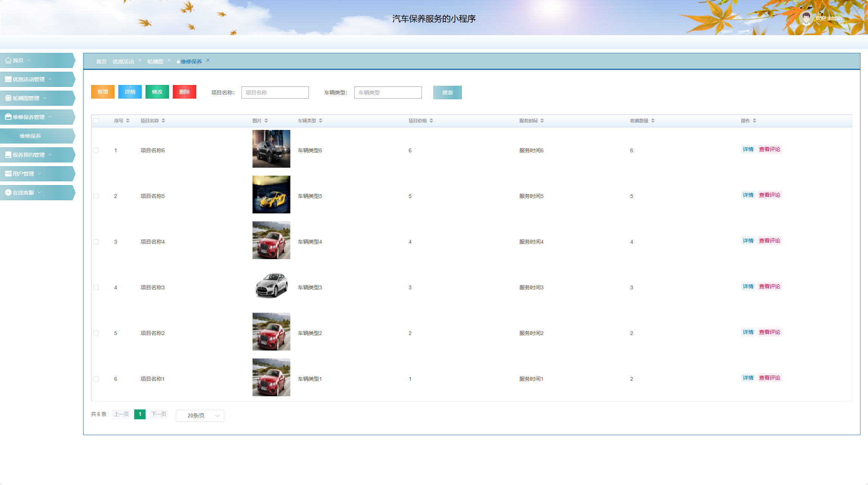868x485 pixels.
Task: Open the 维修保养 submenu item
Action: 30,136
